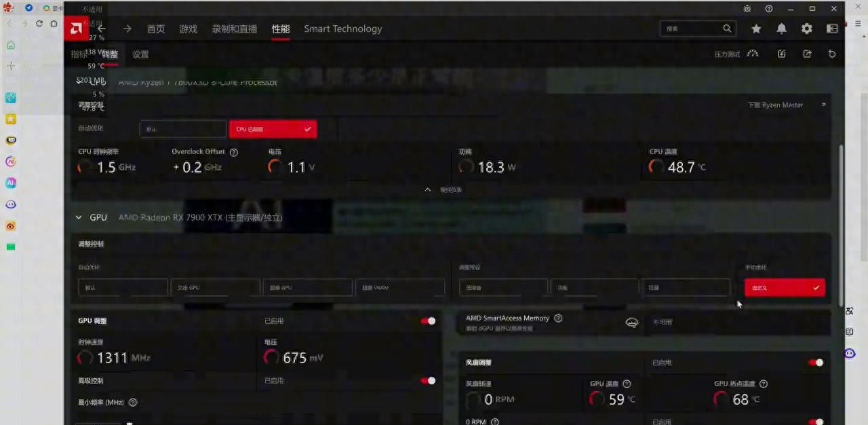Image resolution: width=868 pixels, height=425 pixels.
Task: Open AMD SmartAccess Memory help icon
Action: (558, 318)
